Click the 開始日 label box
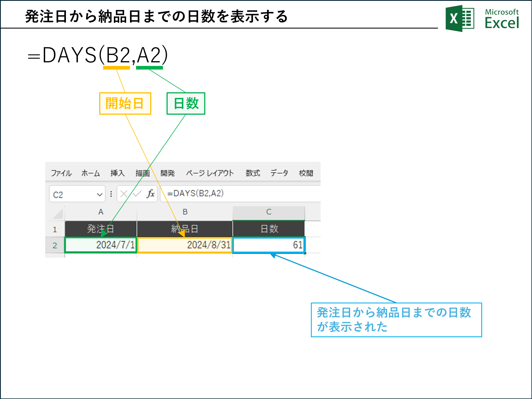The image size is (532, 399). 125,103
